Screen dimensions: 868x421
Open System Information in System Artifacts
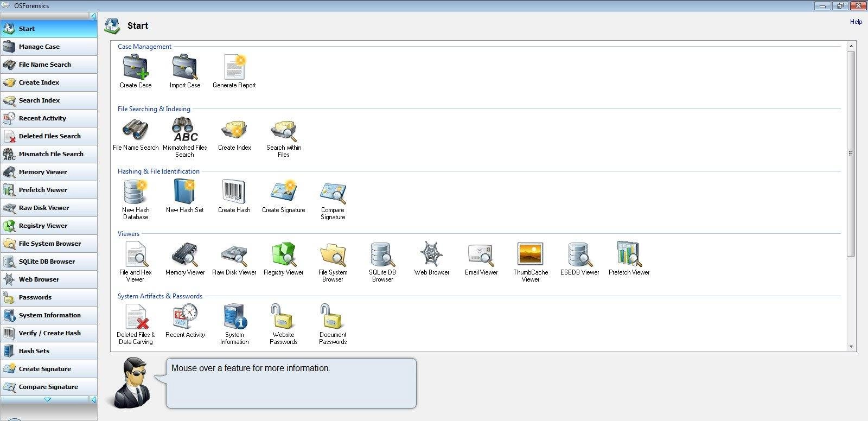coord(234,316)
